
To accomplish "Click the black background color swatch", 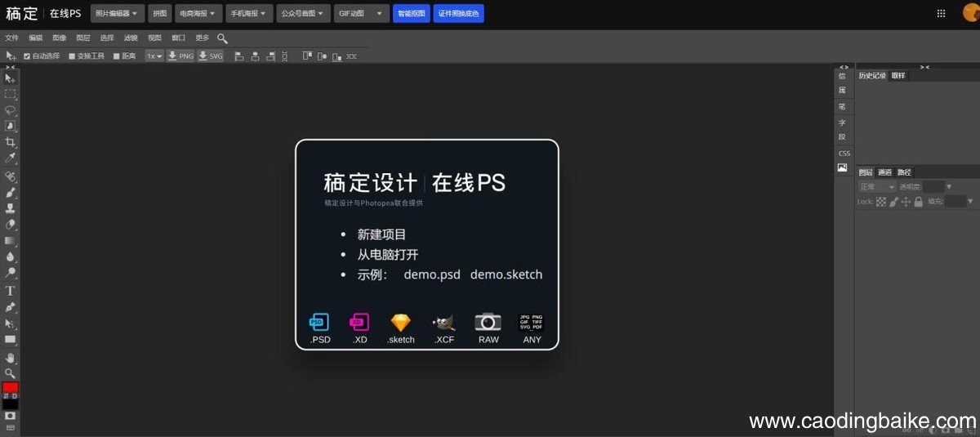I will 11,404.
